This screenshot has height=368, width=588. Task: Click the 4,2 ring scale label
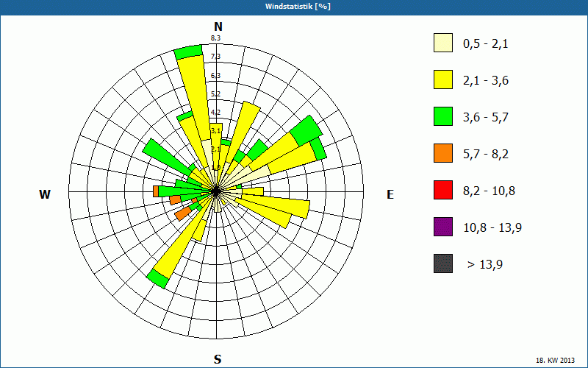click(x=215, y=113)
